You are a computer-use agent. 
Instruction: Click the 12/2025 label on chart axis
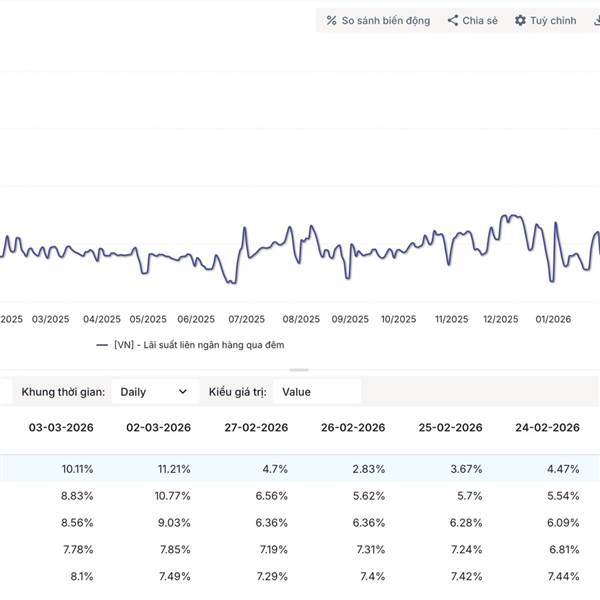(x=500, y=320)
